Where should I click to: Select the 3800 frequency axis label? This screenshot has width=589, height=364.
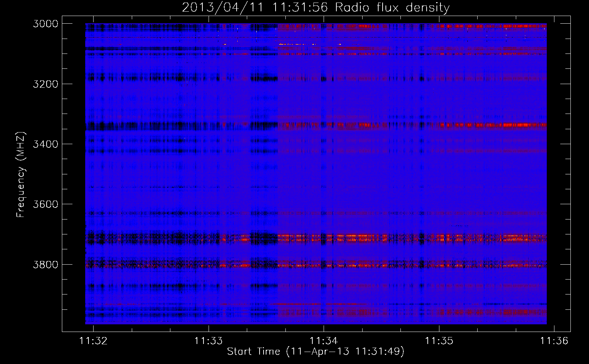click(46, 264)
